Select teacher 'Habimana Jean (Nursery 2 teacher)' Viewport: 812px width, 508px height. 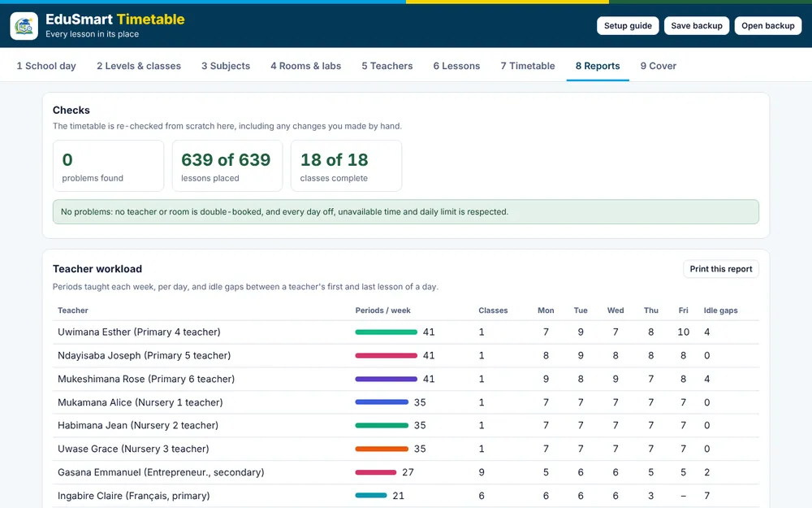pos(138,426)
